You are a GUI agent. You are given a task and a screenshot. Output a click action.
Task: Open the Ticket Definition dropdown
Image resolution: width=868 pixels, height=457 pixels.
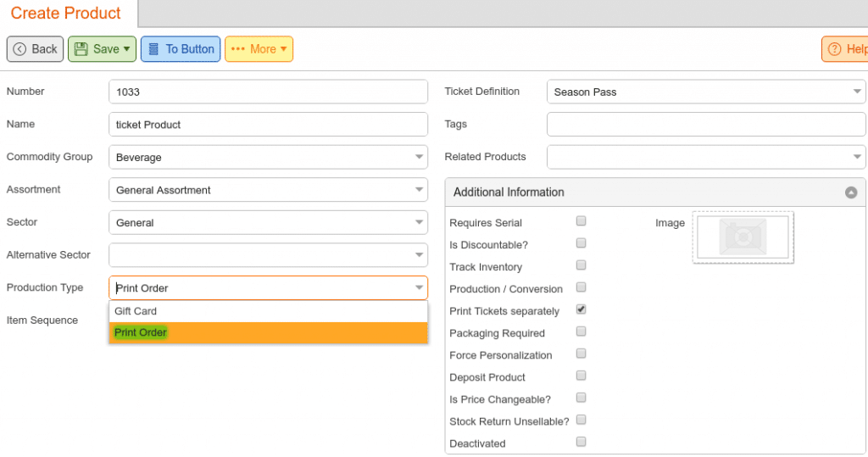point(706,92)
